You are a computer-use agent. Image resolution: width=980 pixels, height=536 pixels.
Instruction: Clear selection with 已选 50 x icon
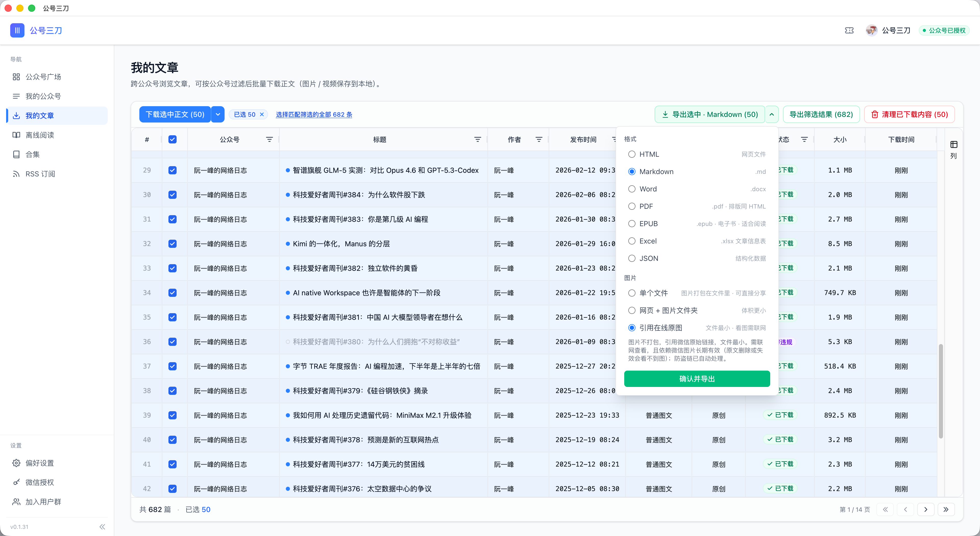262,115
